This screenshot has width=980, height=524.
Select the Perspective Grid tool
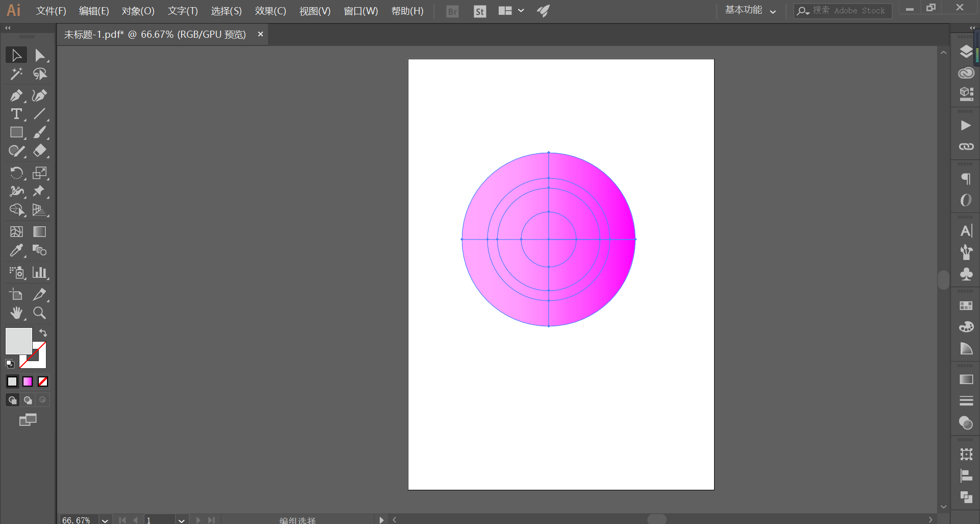point(40,209)
